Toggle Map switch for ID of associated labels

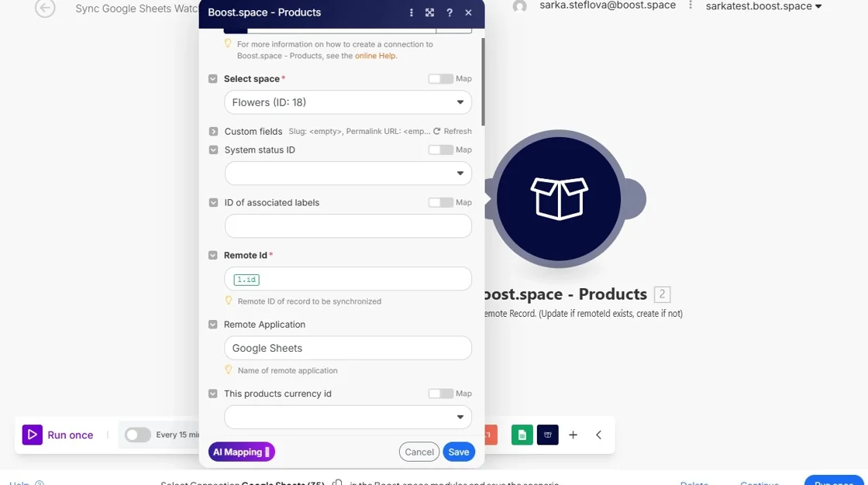pos(441,203)
